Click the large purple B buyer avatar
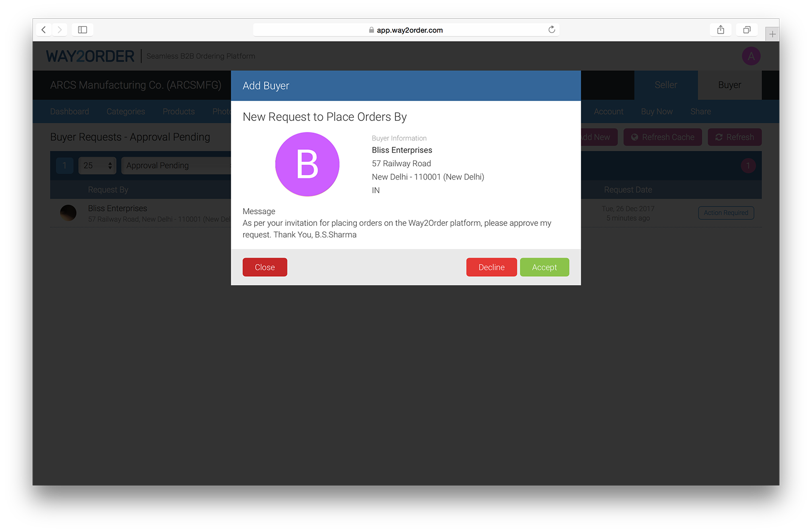 pos(307,164)
